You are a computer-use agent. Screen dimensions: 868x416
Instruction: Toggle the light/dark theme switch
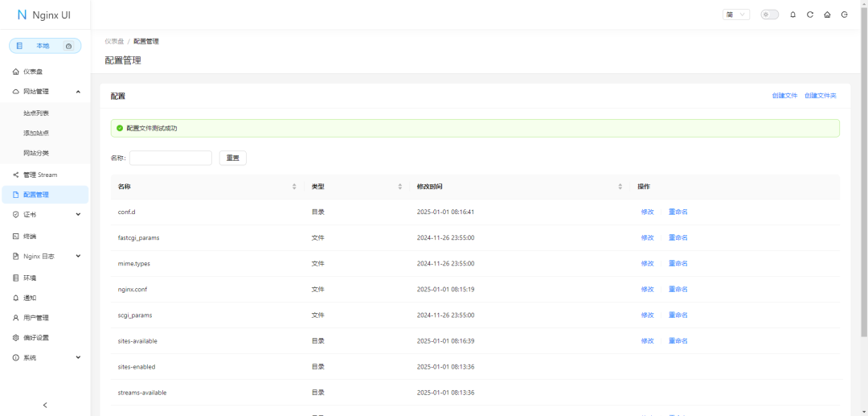coord(769,14)
